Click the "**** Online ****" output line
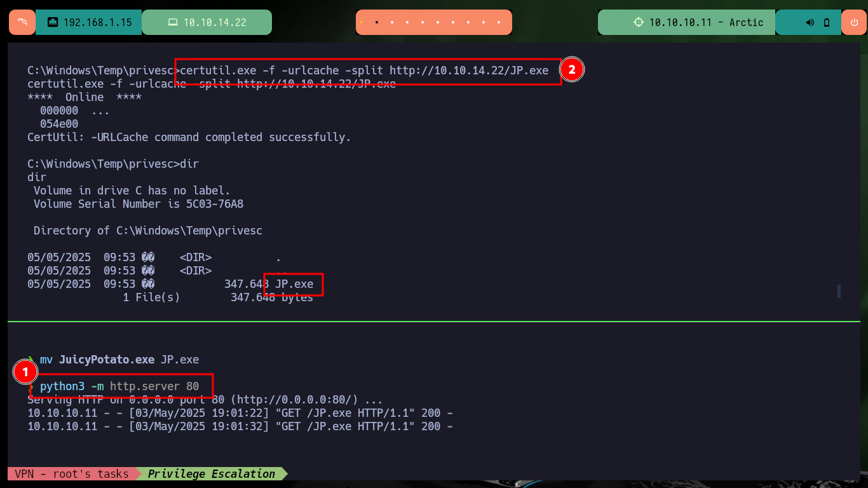The height and width of the screenshot is (488, 868). (x=85, y=97)
